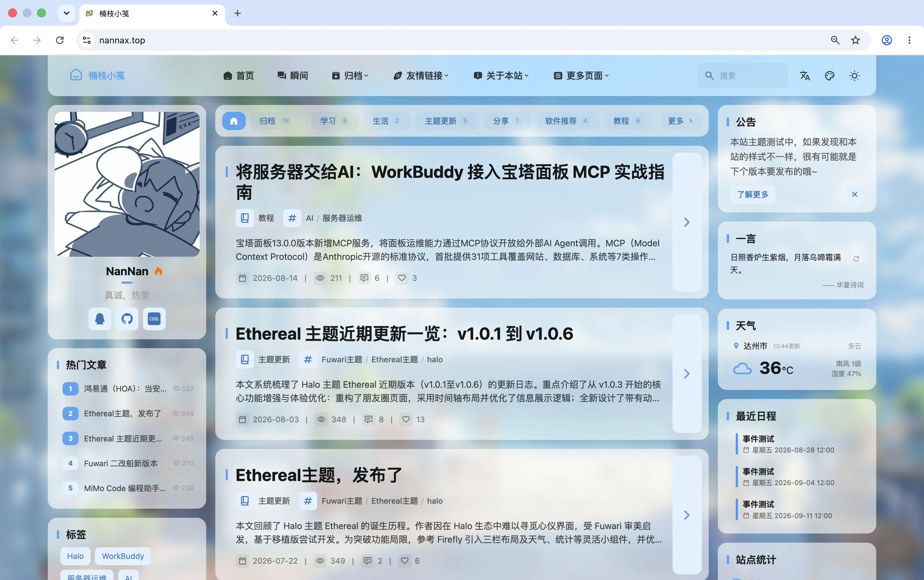Close the 公告 announcement

tap(855, 194)
